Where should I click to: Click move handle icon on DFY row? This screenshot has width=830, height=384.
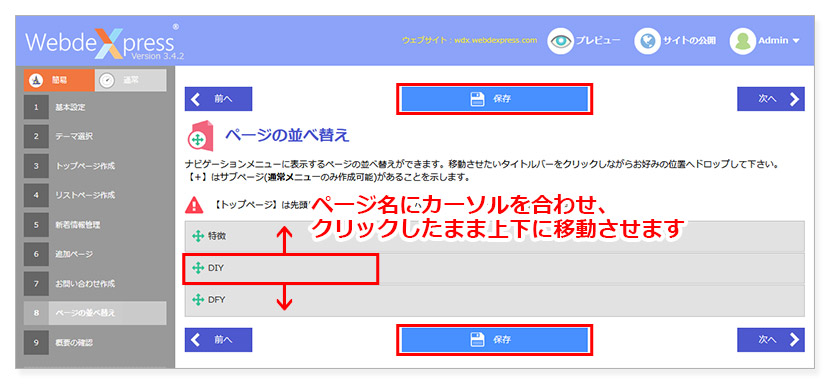198,300
